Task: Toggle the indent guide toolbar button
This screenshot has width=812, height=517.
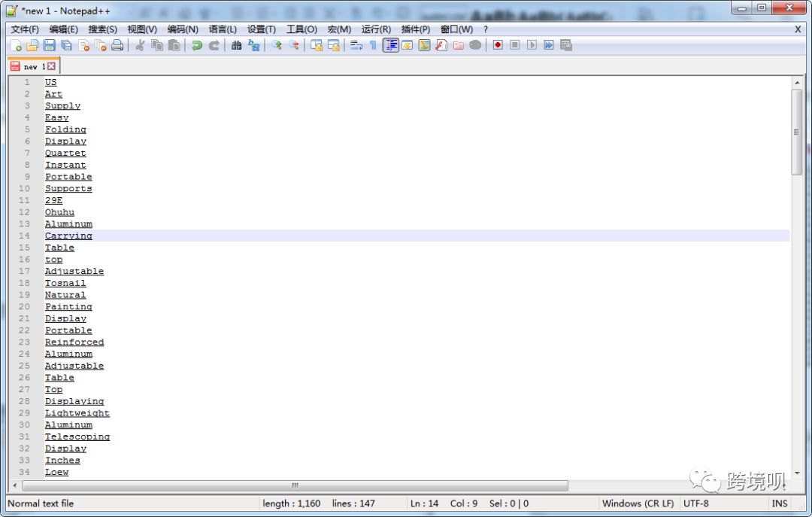Action: [391, 46]
